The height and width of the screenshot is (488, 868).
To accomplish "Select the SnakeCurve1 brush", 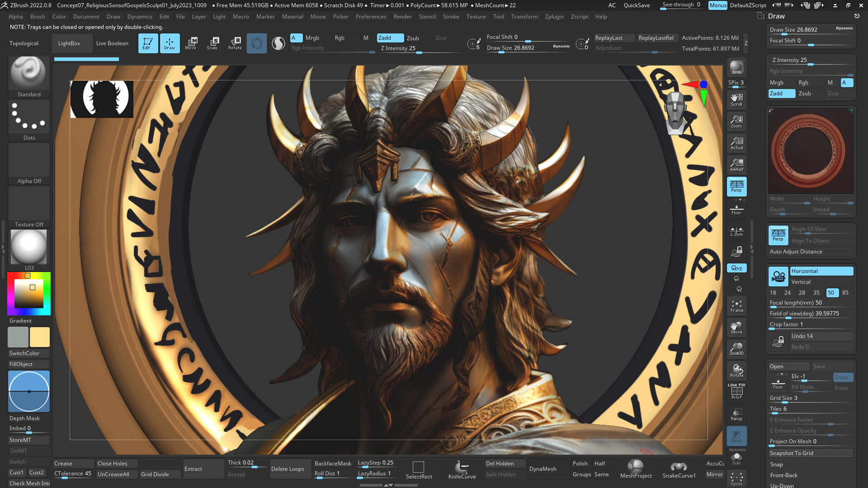I will pyautogui.click(x=679, y=469).
